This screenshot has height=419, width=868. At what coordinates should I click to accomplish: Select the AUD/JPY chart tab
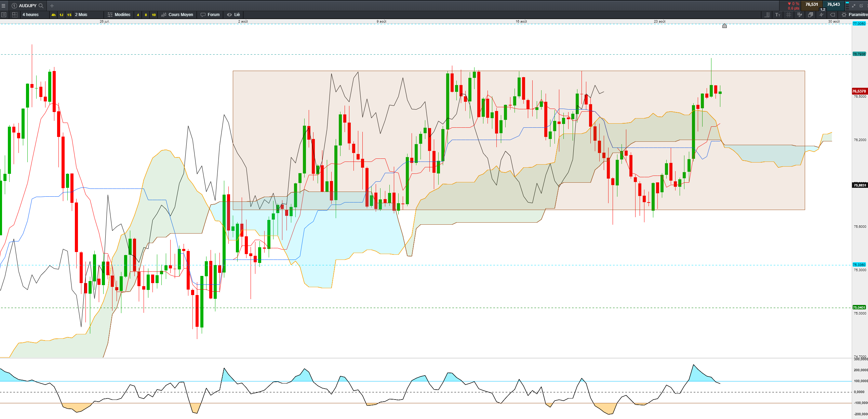28,5
